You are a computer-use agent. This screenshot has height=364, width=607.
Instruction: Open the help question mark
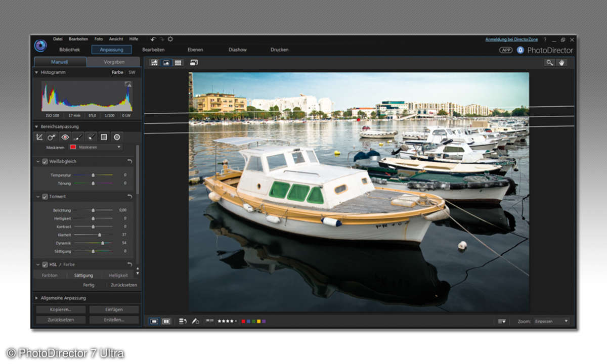point(545,39)
